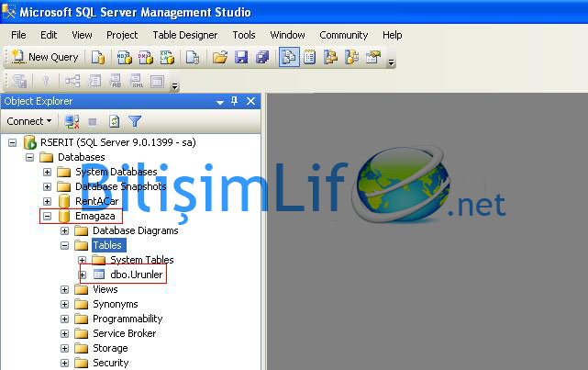This screenshot has width=588, height=370.
Task: Open the Project menu
Action: (122, 35)
